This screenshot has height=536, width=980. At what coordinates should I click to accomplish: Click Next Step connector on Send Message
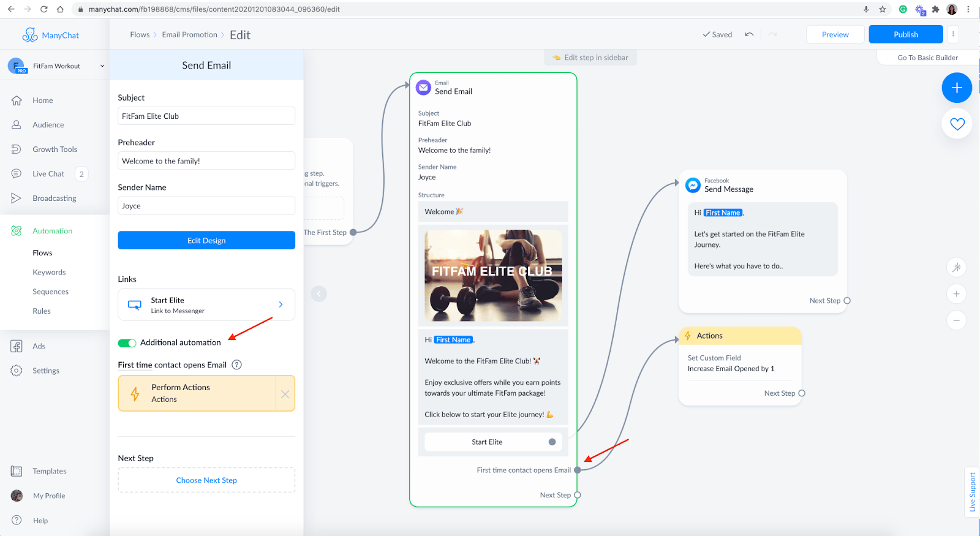(847, 301)
